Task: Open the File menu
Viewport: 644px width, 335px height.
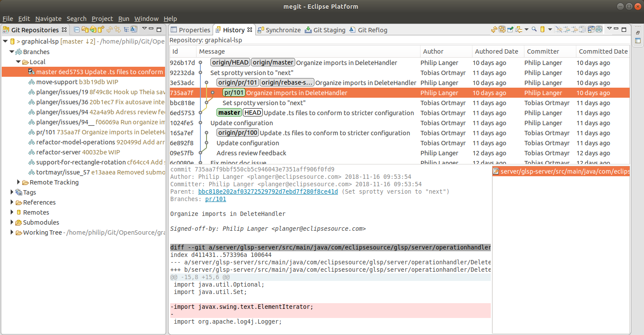Action: [x=8, y=18]
